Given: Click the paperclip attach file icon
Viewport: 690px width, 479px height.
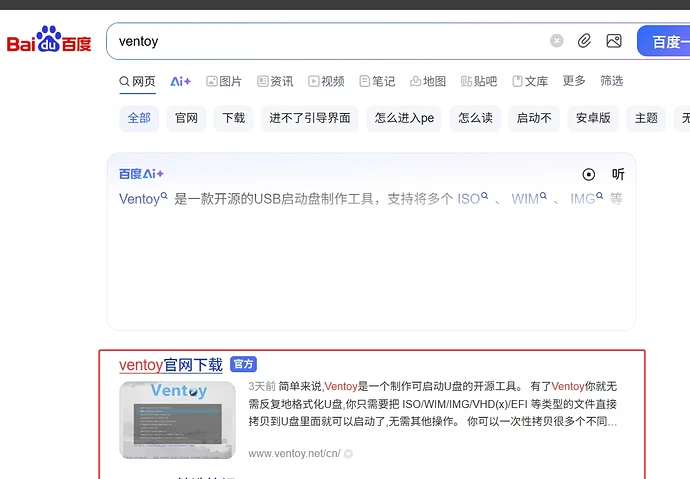Looking at the screenshot, I should point(585,41).
